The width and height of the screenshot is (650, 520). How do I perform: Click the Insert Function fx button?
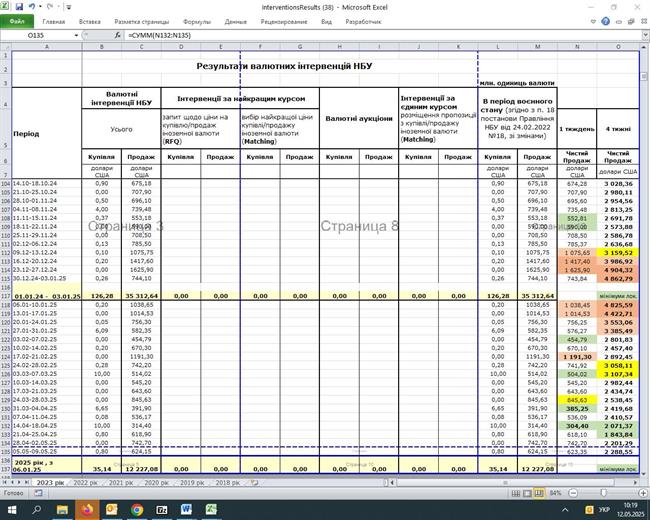118,36
